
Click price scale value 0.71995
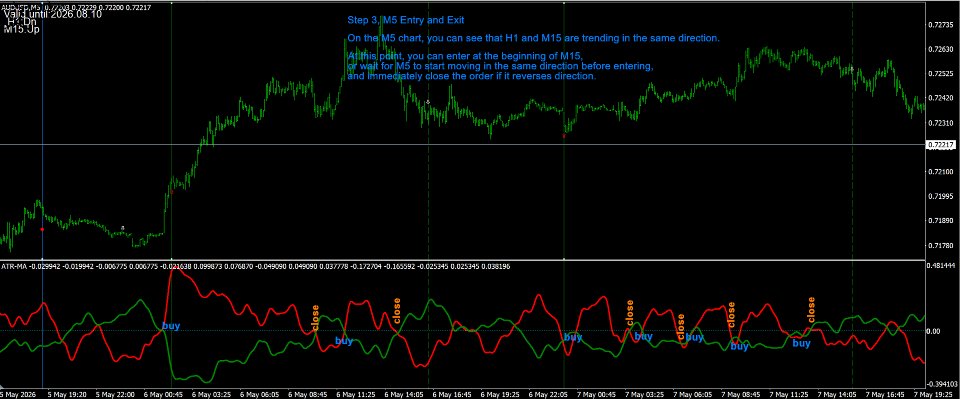940,196
